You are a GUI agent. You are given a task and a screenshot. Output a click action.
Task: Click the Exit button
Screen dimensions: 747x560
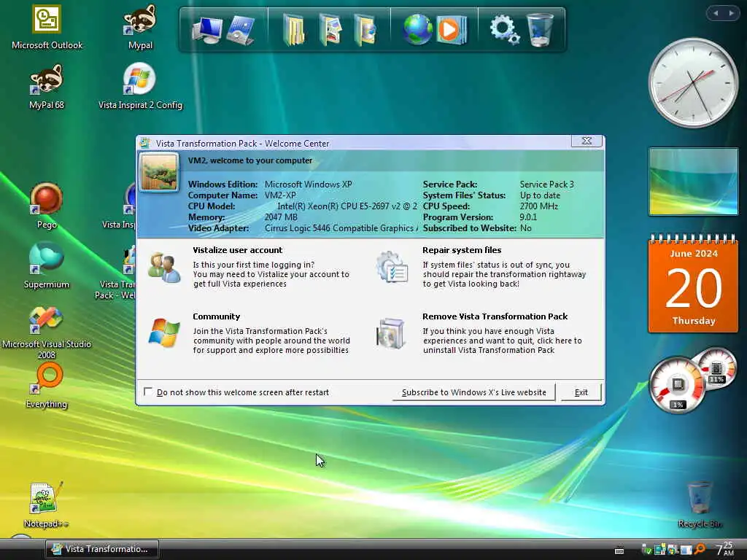pyautogui.click(x=581, y=392)
